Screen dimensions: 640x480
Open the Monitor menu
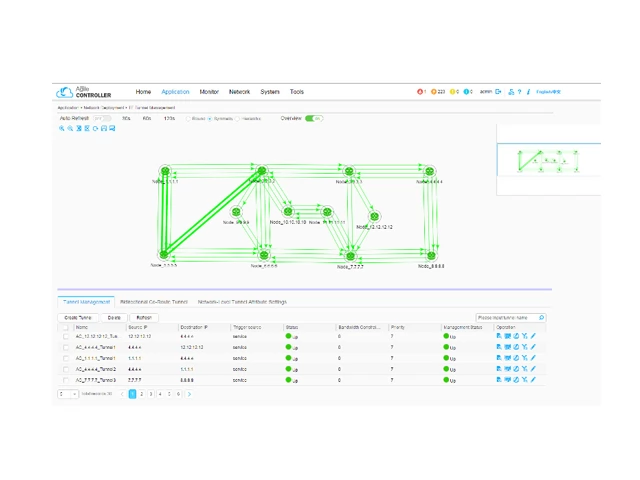coord(209,92)
